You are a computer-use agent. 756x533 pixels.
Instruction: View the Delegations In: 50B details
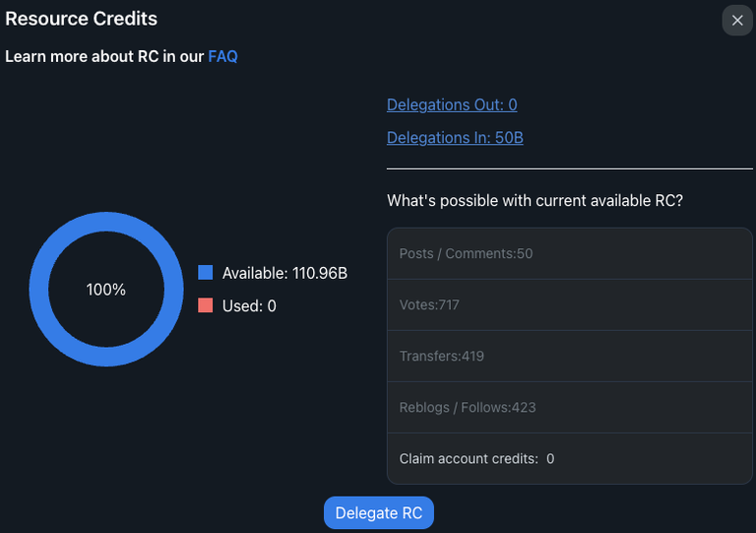455,138
